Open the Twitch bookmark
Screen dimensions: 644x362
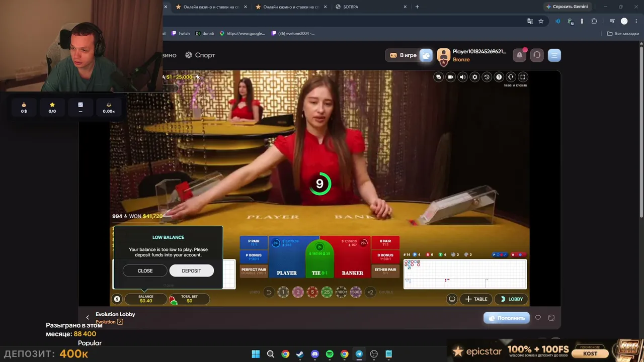coord(181,34)
